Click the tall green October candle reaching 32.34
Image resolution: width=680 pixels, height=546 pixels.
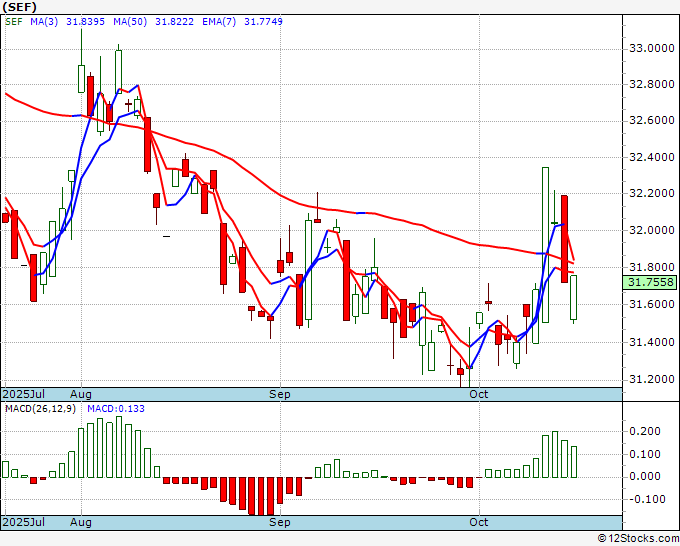point(546,245)
